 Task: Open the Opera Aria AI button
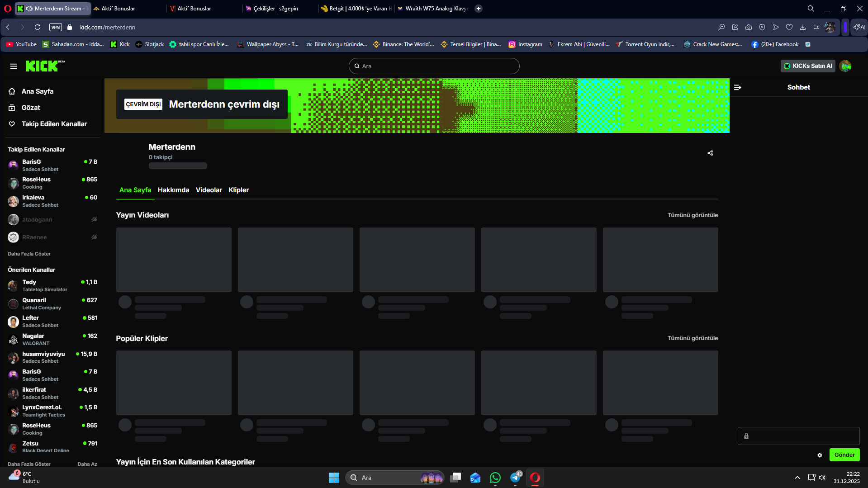859,27
